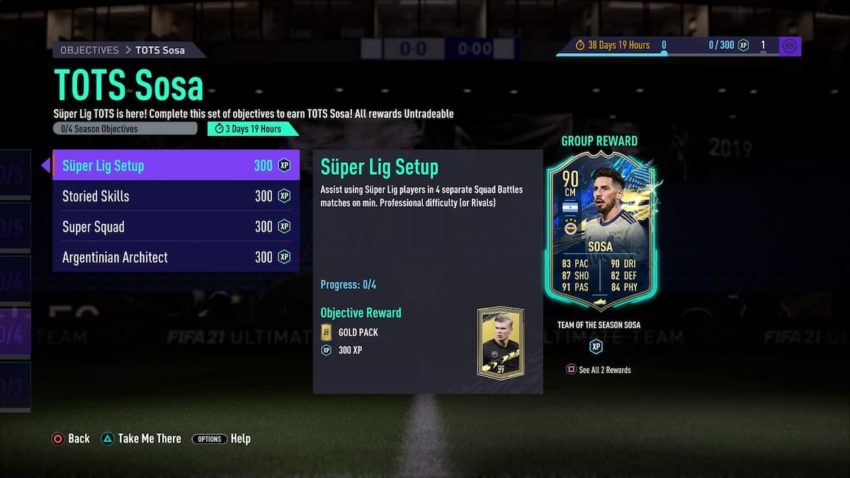850x478 pixels.
Task: Click the 3 Days 19 Hours timer tag
Action: click(x=252, y=129)
